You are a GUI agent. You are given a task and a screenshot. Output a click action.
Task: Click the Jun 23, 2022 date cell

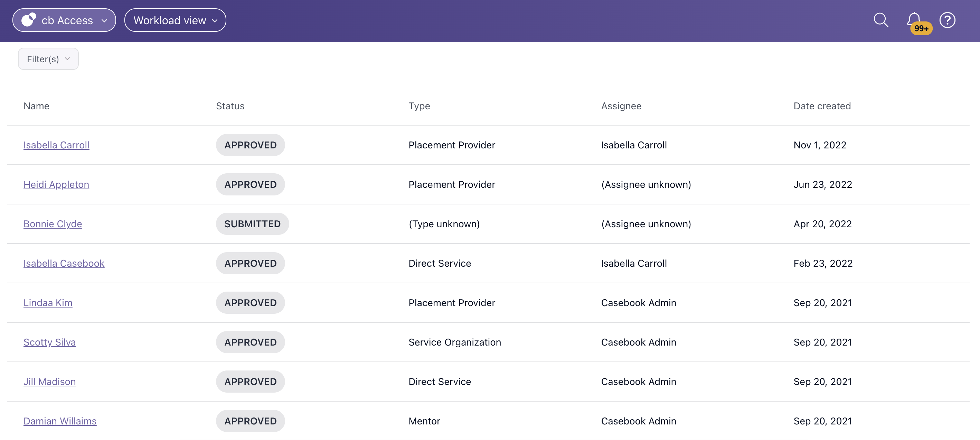click(x=823, y=184)
